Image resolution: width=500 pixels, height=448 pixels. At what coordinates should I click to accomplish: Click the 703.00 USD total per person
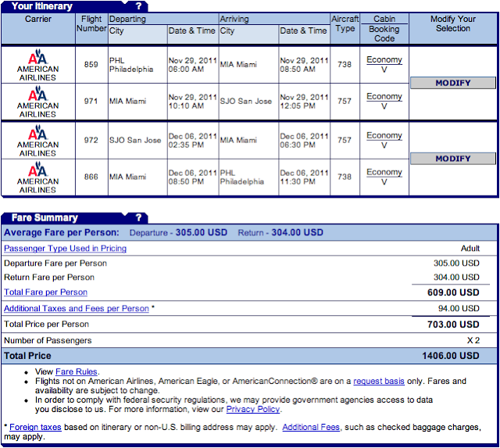[x=453, y=324]
